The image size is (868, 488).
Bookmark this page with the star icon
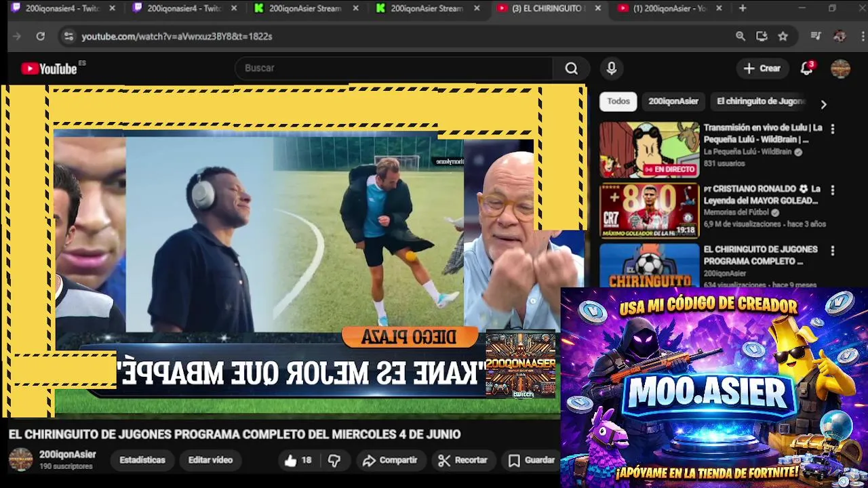pos(783,37)
